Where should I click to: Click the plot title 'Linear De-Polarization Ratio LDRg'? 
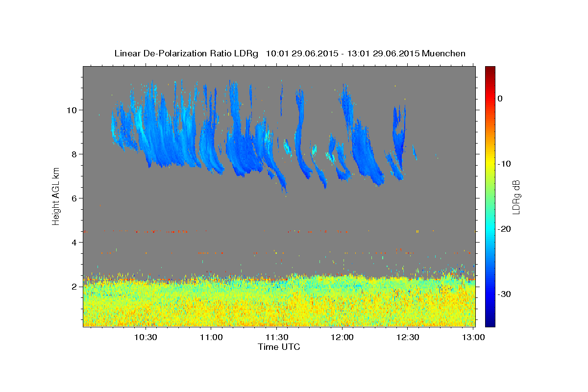point(186,53)
